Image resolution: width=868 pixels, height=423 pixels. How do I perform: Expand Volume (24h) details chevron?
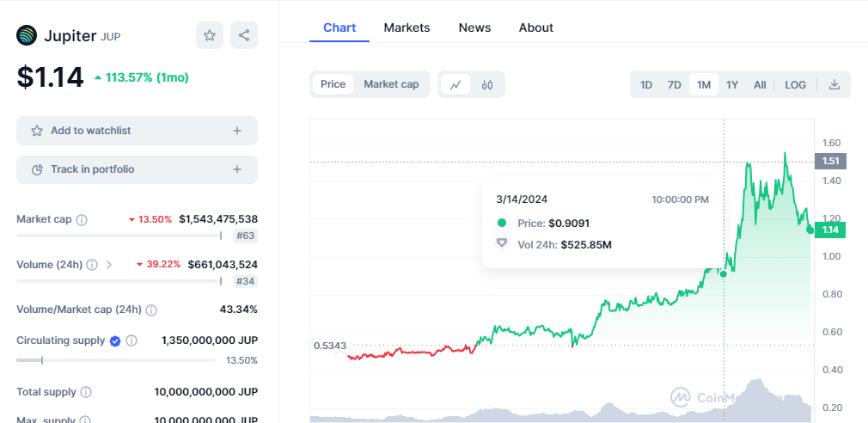[109, 265]
